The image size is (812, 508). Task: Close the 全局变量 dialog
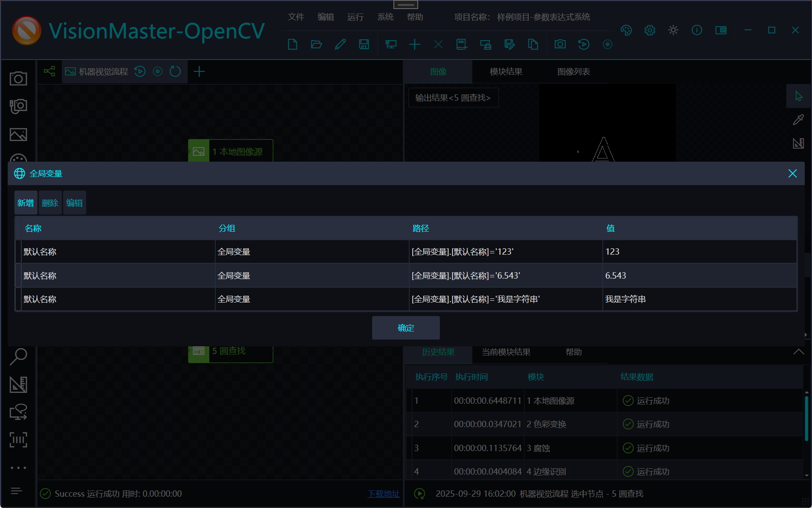click(x=793, y=173)
